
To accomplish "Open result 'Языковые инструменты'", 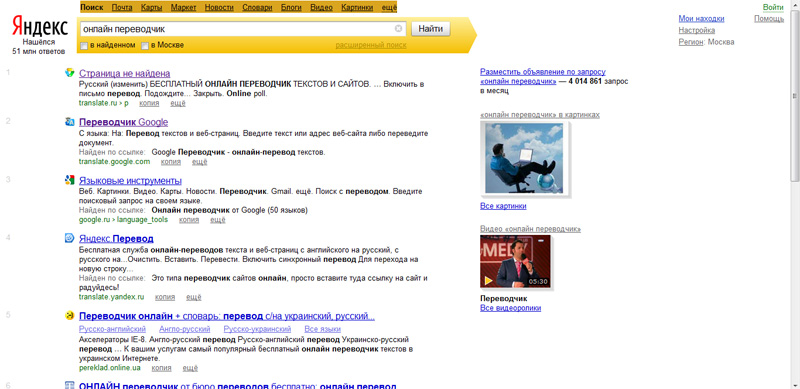I will [131, 180].
